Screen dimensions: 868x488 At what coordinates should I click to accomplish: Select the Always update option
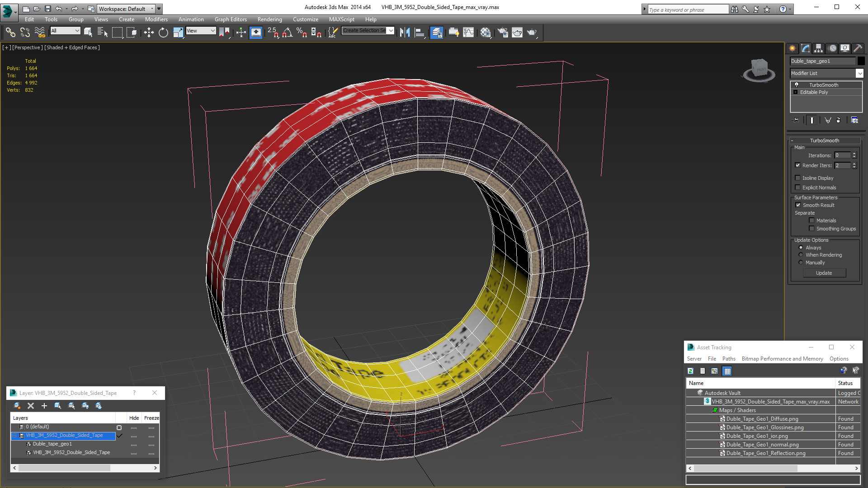801,248
